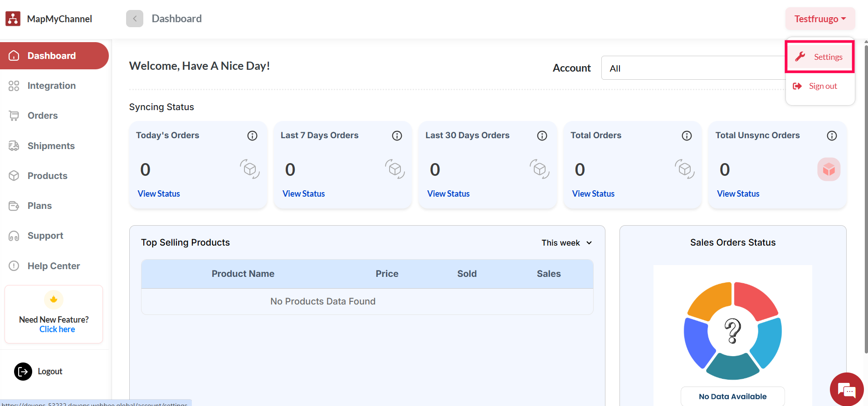Click info icon on Total Orders card
The width and height of the screenshot is (868, 406).
click(x=687, y=135)
